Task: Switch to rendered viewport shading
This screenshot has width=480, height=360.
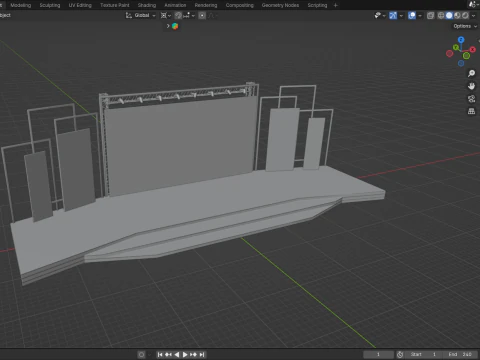Action: (465, 15)
